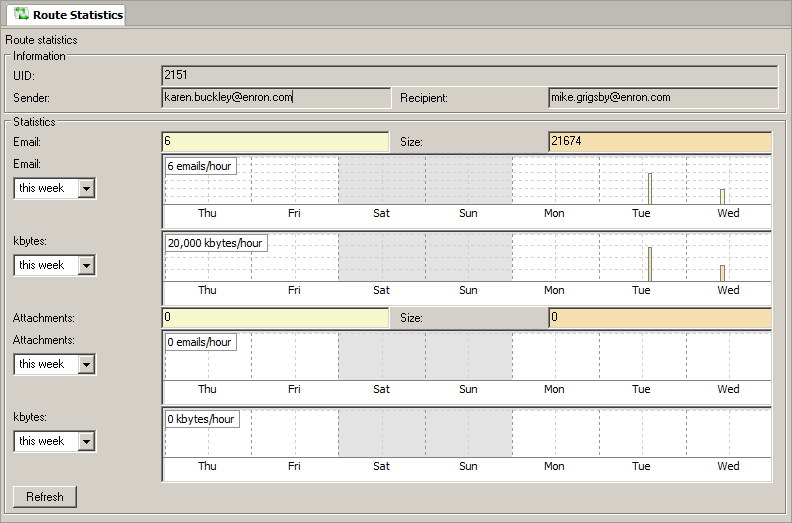
Task: Click the Attachments count field showing 0
Action: pyautogui.click(x=275, y=318)
